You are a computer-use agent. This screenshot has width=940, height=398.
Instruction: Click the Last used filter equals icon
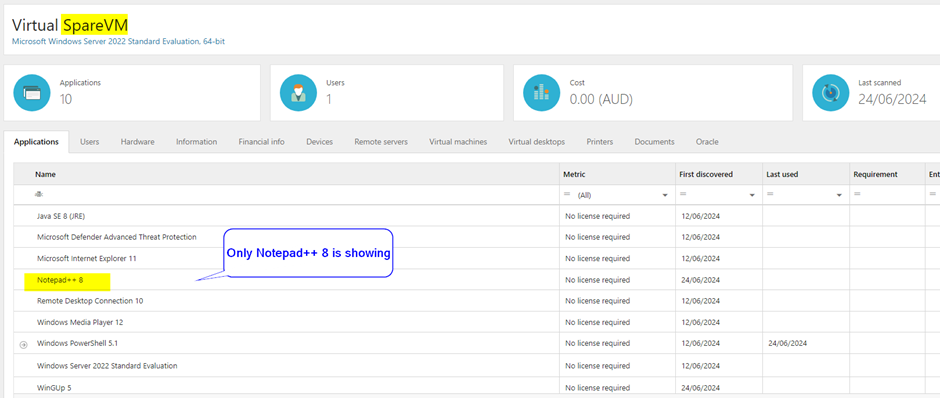pos(770,194)
